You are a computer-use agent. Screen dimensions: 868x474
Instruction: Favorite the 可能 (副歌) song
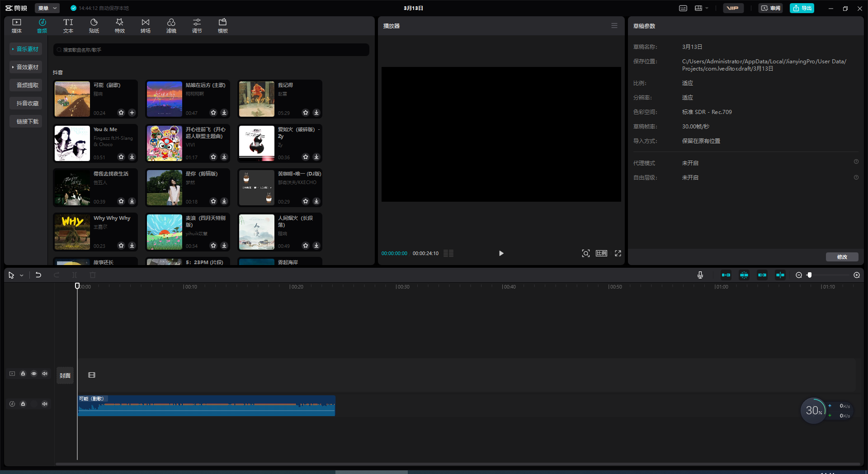click(121, 113)
